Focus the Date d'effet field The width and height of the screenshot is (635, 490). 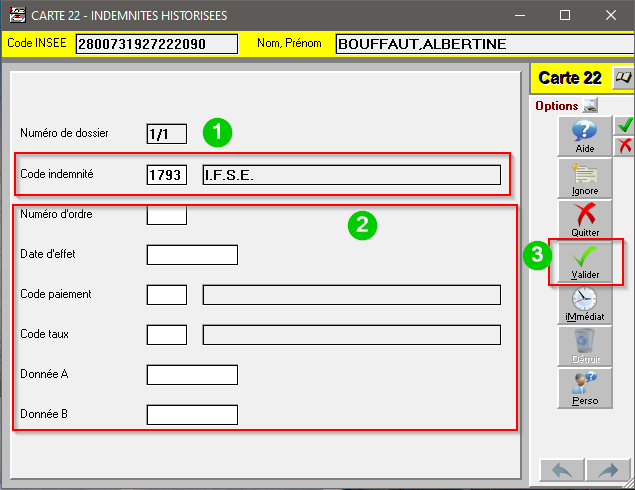pyautogui.click(x=192, y=254)
